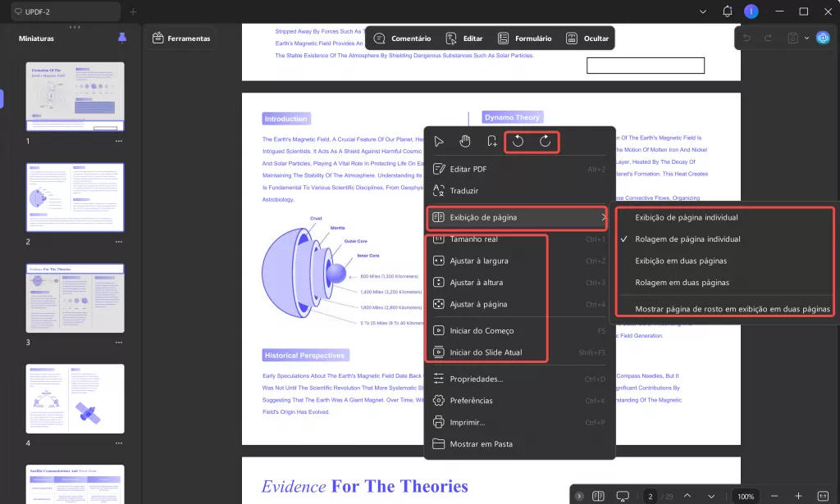Switch to the UPDF-2 tab

click(66, 11)
